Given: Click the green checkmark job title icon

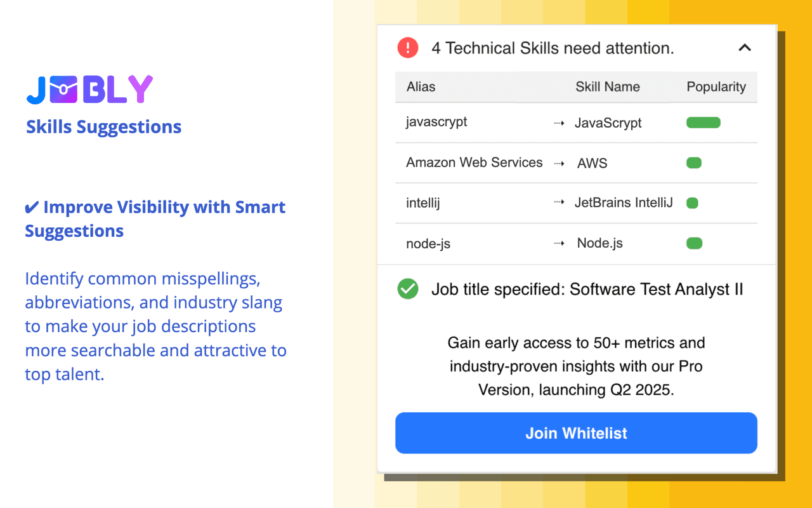Looking at the screenshot, I should pos(408,289).
